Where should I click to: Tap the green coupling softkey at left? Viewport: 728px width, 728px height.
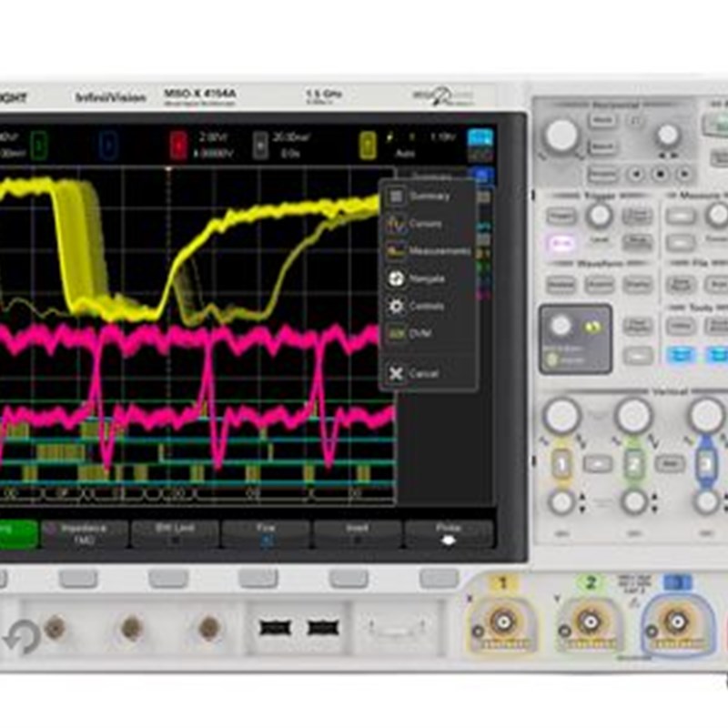(x=17, y=534)
